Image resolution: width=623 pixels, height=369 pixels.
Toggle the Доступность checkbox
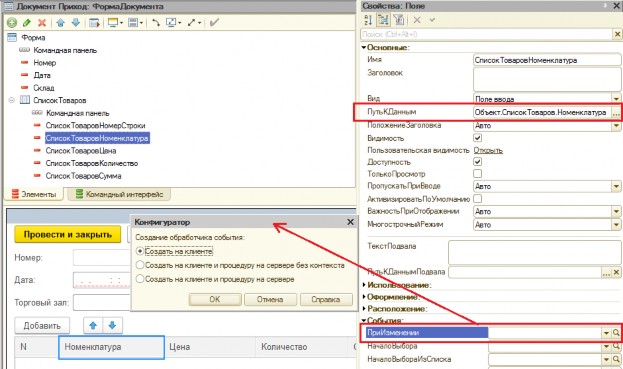pos(478,162)
